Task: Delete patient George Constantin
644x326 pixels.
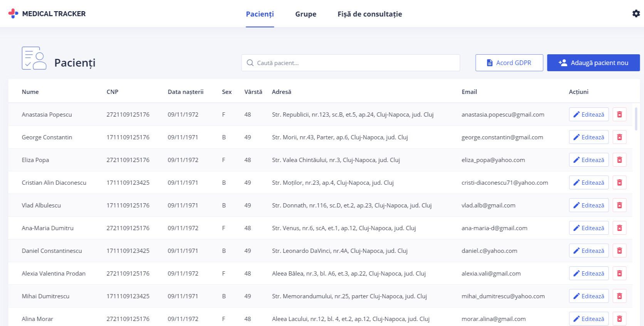Action: coord(619,137)
